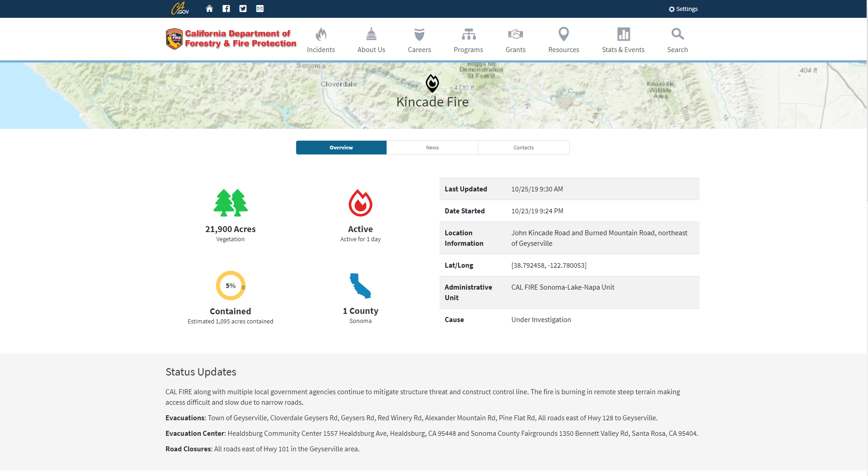Click Cloverdale on the map
Viewport: 868px width, 476px height.
(x=339, y=84)
